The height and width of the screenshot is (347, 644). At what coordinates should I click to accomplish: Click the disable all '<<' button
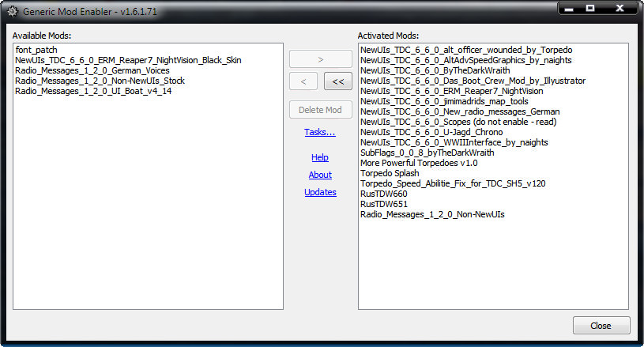[338, 81]
